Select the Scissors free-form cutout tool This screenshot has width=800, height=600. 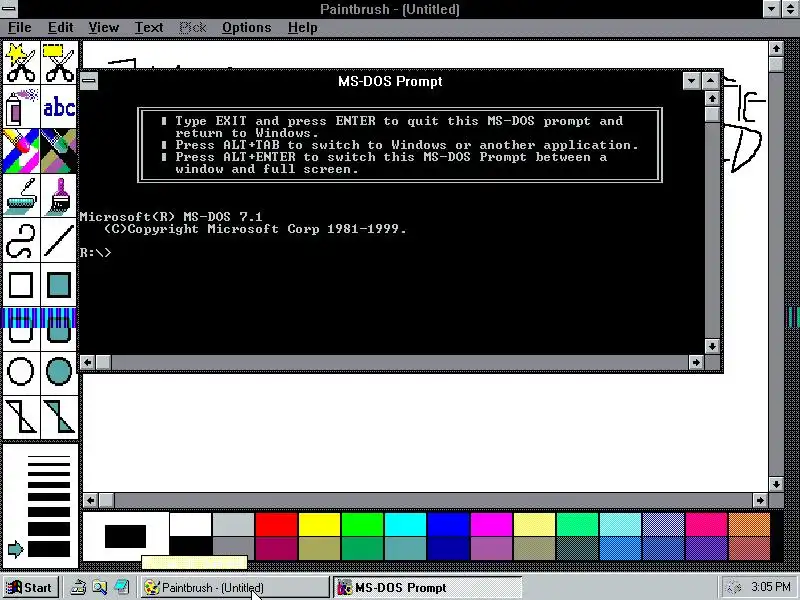point(21,63)
